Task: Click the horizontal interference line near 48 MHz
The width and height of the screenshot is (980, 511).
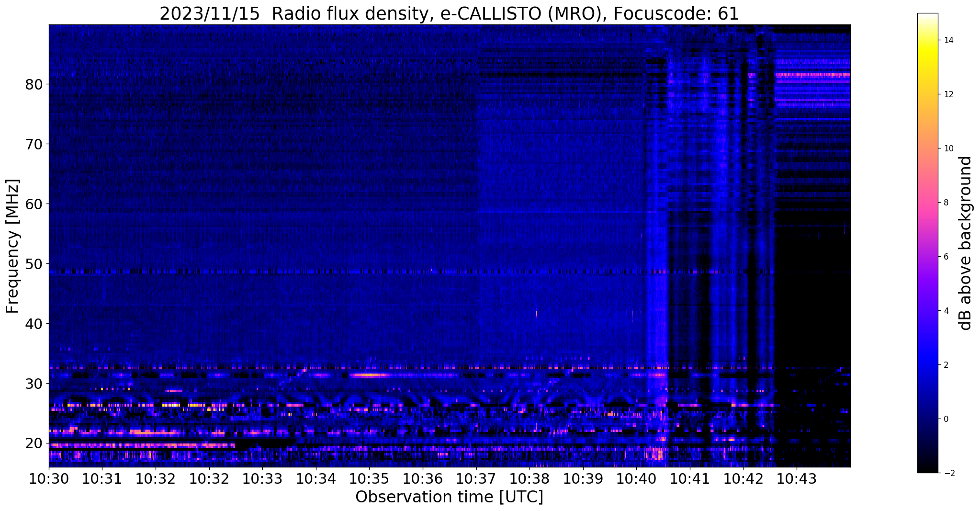Action: coord(412,272)
